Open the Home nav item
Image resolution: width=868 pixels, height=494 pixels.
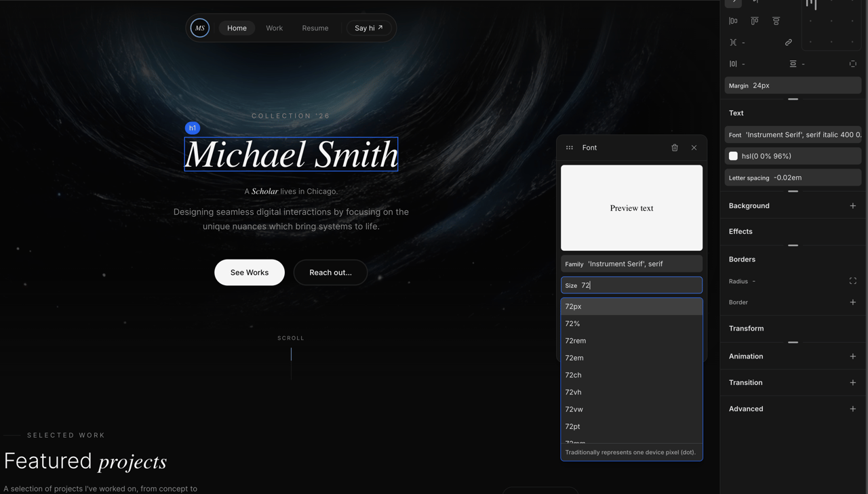pos(237,28)
